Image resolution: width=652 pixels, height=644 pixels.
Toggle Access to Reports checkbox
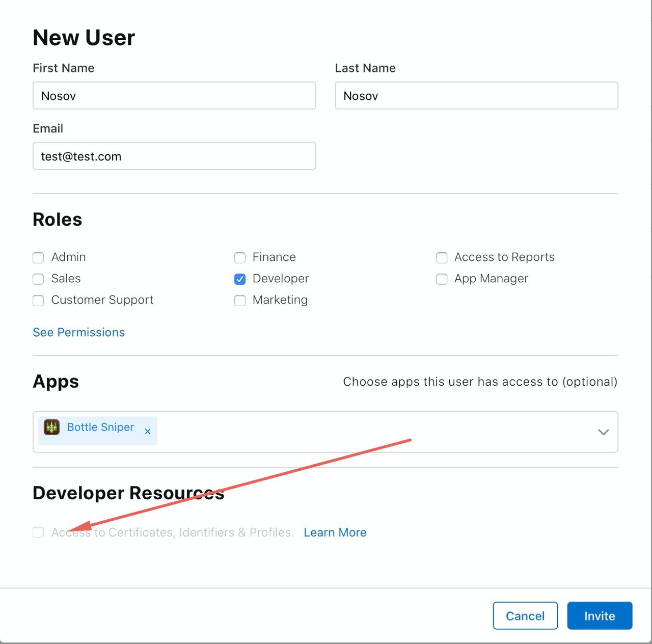(x=442, y=258)
